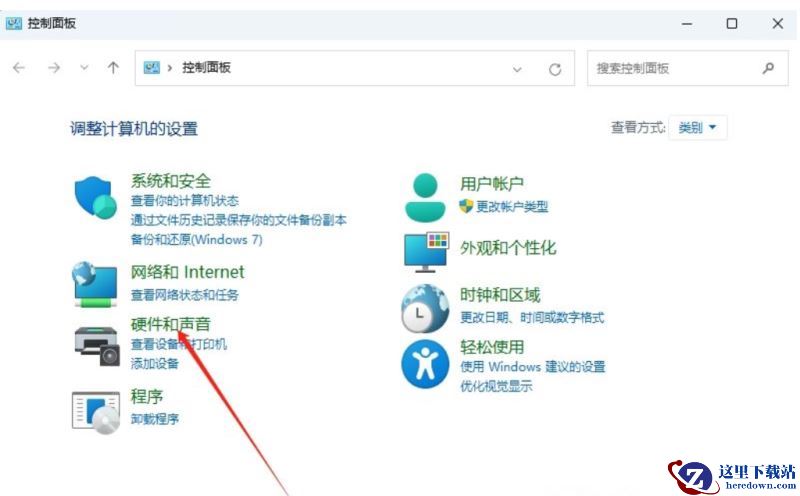Open 查看你的计算机状态 link
Viewport: 800px width, 496px height.
(185, 201)
